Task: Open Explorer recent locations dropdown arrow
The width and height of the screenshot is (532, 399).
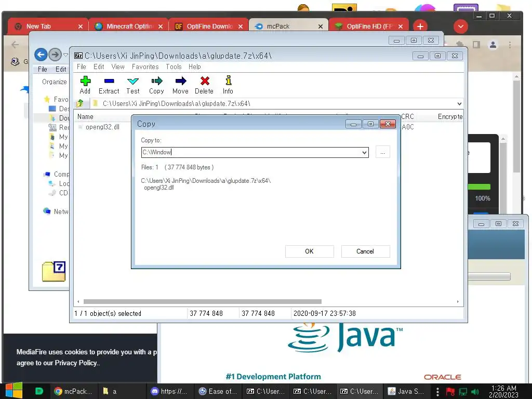Action: pos(66,55)
